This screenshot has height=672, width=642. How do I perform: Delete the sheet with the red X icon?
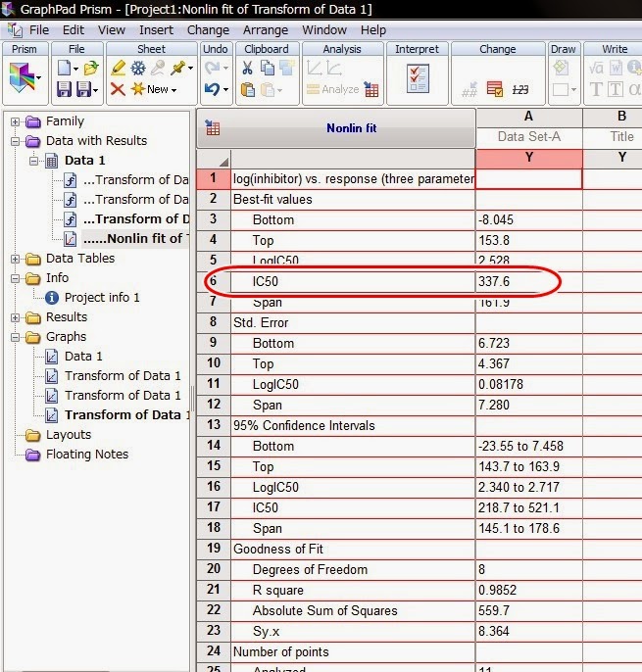(x=118, y=89)
